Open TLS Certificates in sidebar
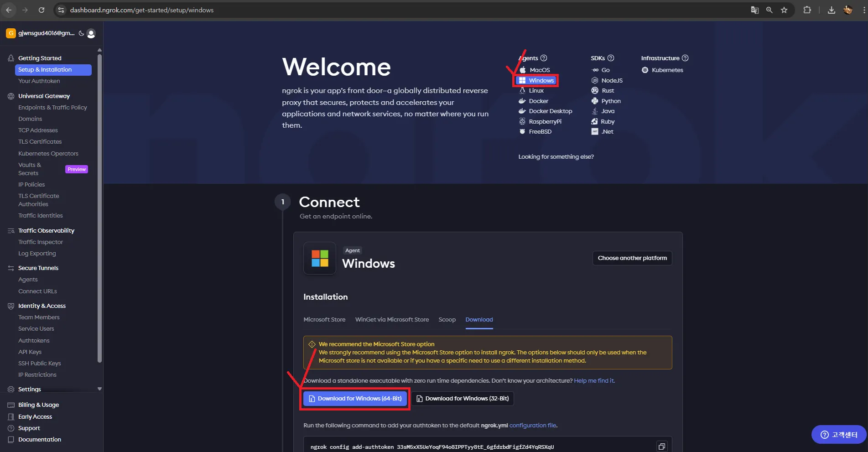868x452 pixels. coord(40,141)
